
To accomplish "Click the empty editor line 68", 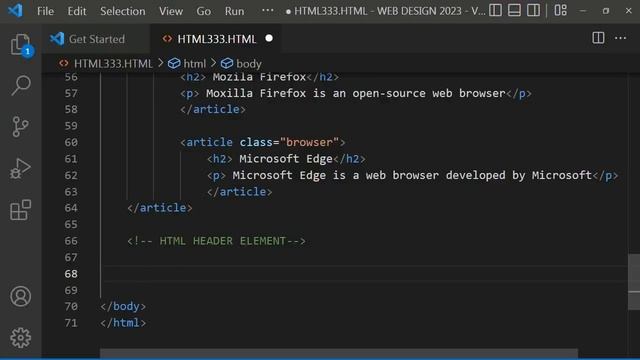I will (x=363, y=274).
